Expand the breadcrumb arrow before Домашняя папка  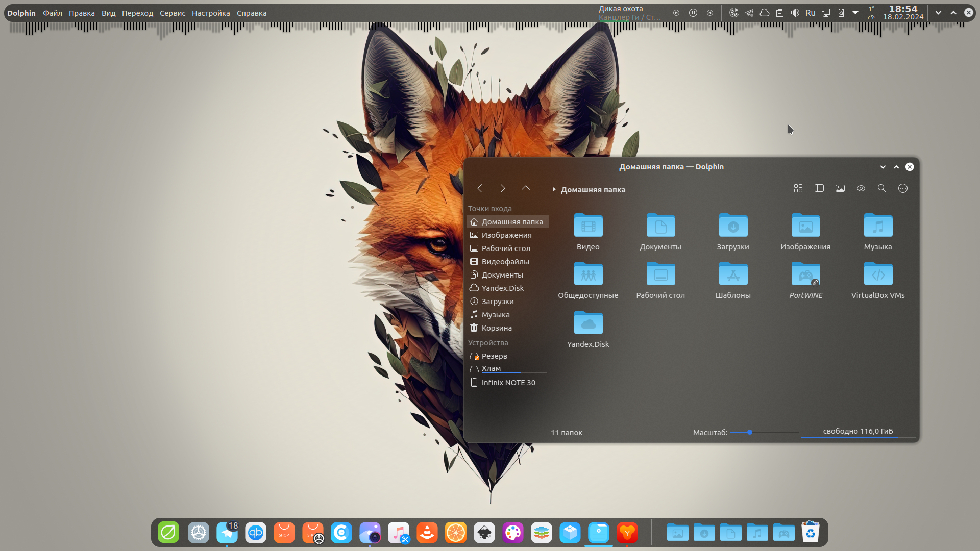pyautogui.click(x=554, y=189)
